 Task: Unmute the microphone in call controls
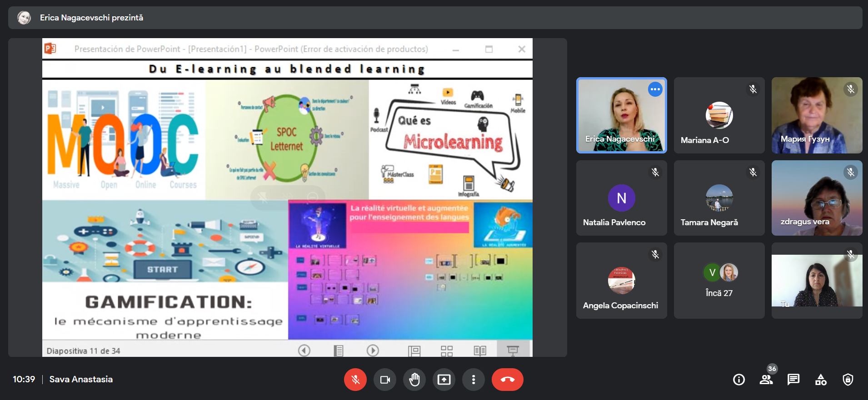pos(355,380)
